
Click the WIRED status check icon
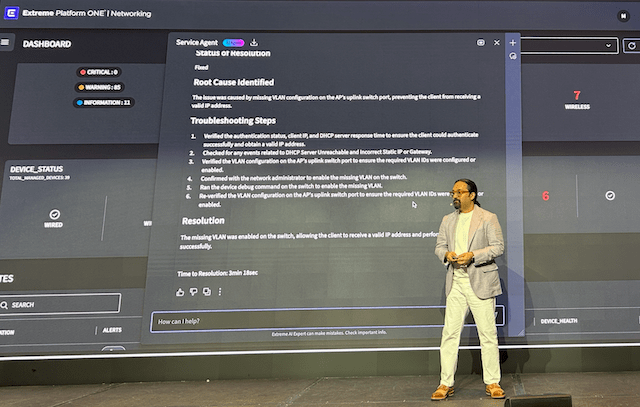click(x=54, y=214)
